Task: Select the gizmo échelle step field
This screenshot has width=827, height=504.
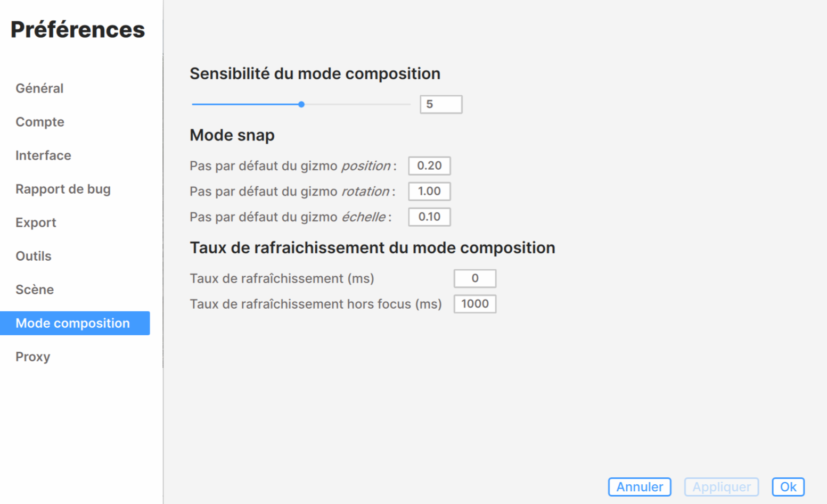Action: point(429,217)
